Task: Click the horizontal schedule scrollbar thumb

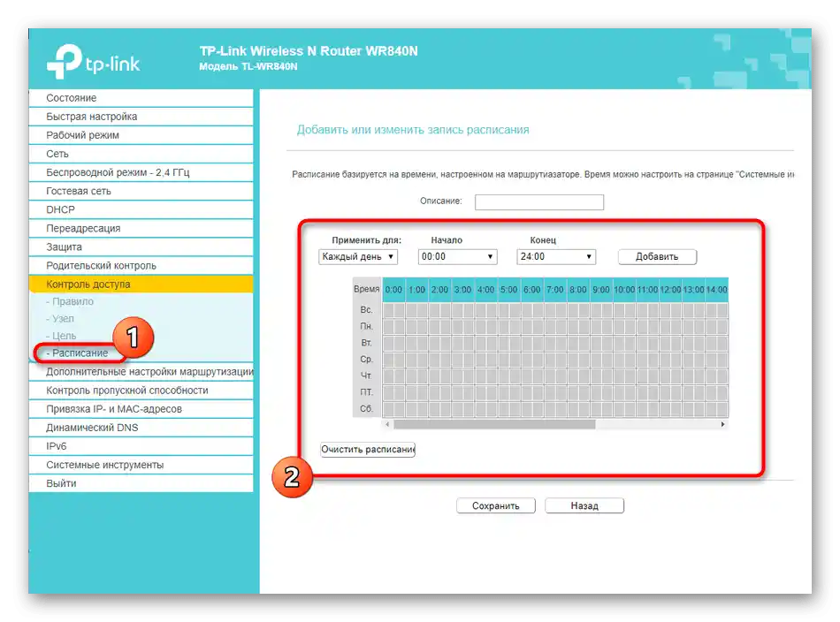Action: click(494, 424)
